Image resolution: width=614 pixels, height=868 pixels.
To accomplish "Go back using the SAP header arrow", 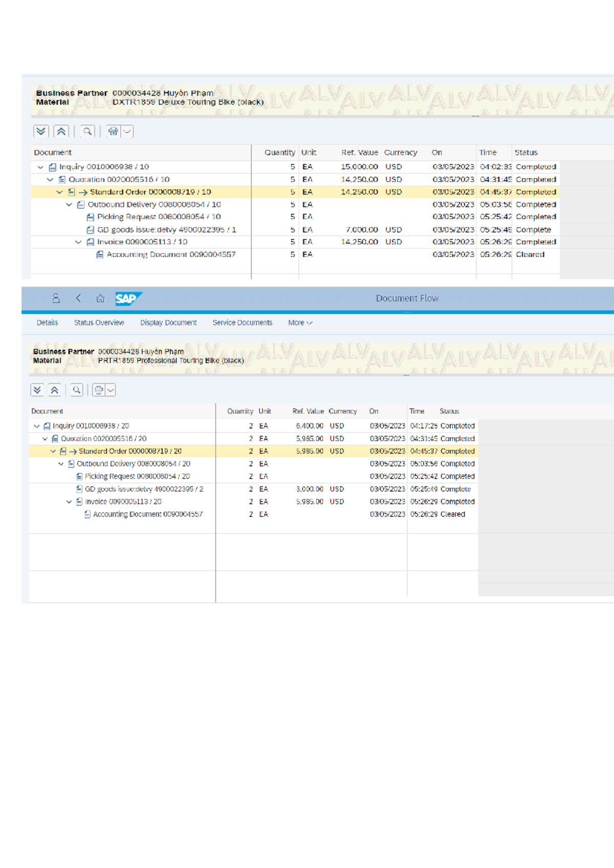I will tap(78, 298).
